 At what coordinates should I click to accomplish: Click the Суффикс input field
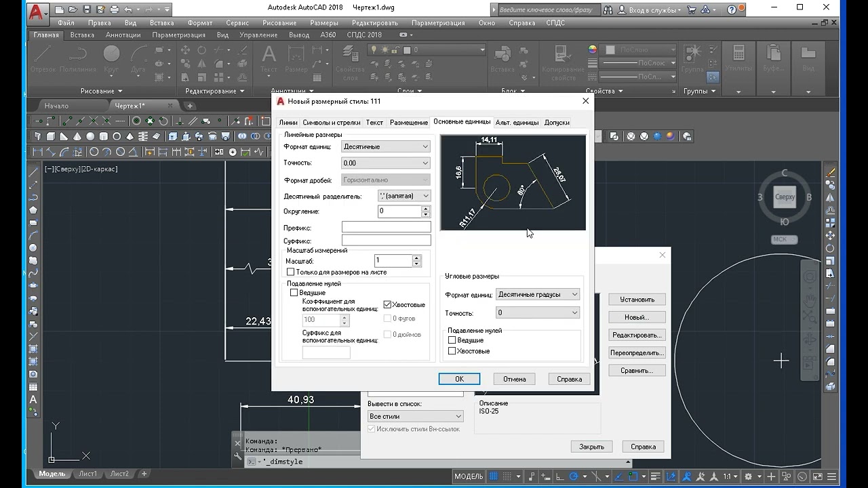tap(386, 240)
